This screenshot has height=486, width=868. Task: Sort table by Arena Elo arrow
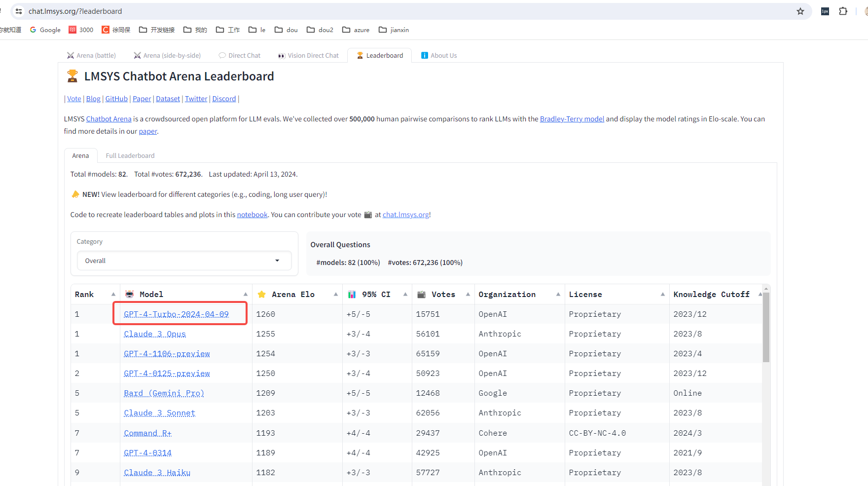tap(336, 295)
